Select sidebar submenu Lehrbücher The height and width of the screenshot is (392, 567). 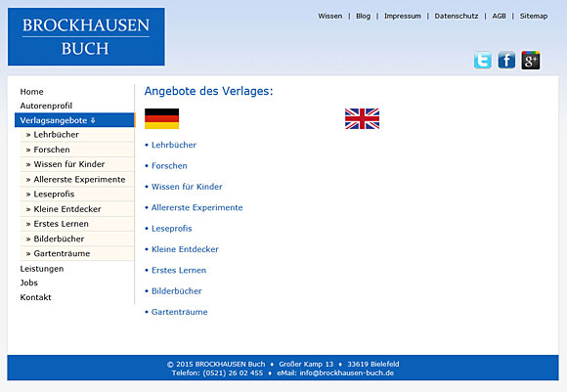pyautogui.click(x=77, y=135)
